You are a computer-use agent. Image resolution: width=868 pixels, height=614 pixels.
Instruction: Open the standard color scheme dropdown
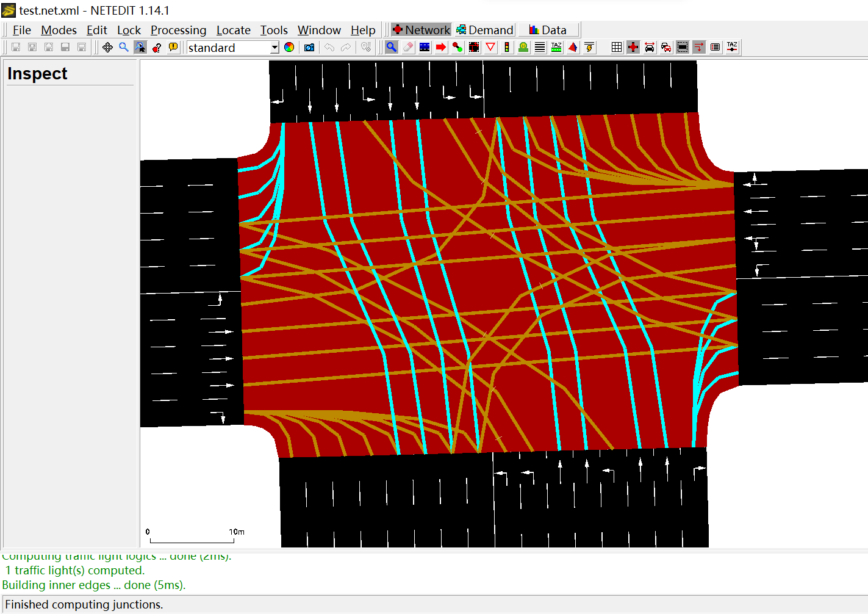[x=232, y=48]
